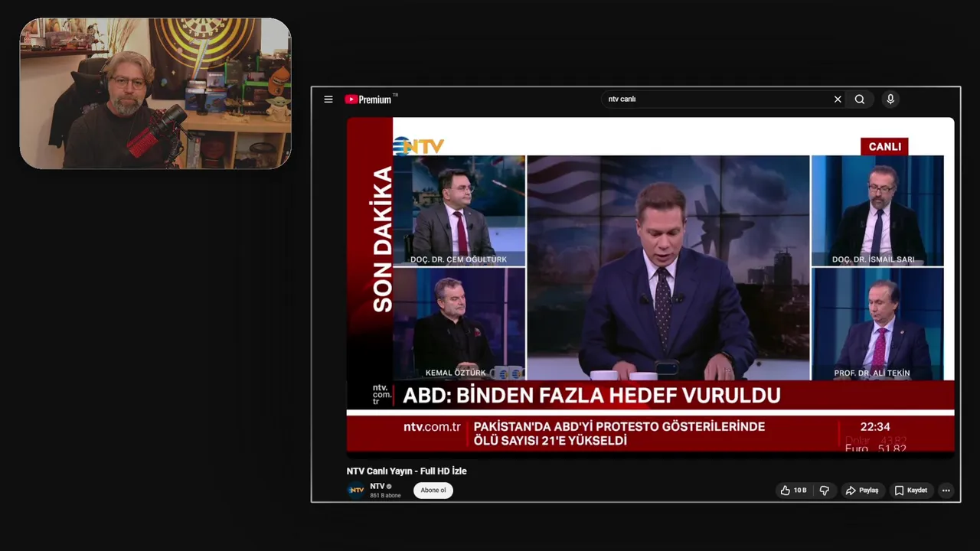Subscribe using the Abone ol button
Viewport: 980px width, 551px height.
click(x=433, y=491)
